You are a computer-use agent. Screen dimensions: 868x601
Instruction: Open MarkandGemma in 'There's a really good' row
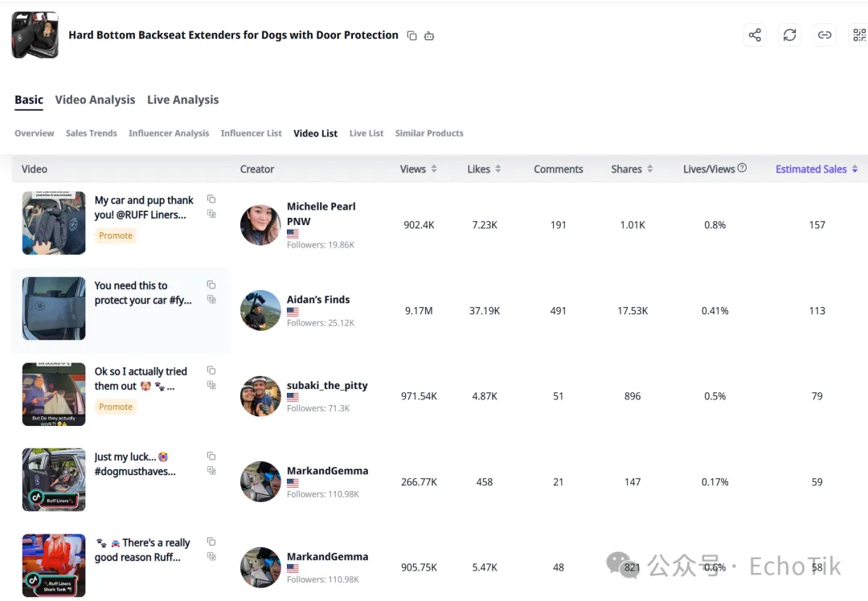coord(327,557)
